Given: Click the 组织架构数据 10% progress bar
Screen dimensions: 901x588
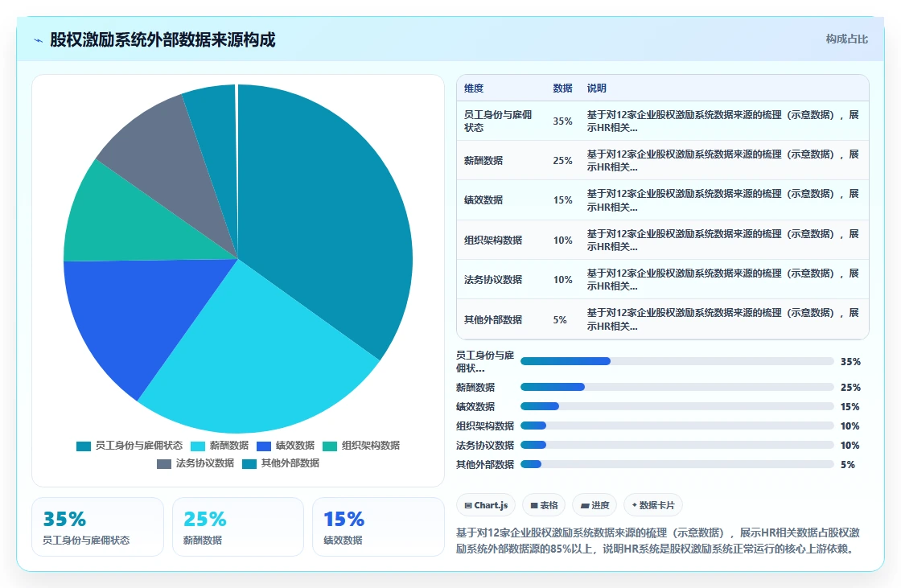Looking at the screenshot, I should (677, 426).
